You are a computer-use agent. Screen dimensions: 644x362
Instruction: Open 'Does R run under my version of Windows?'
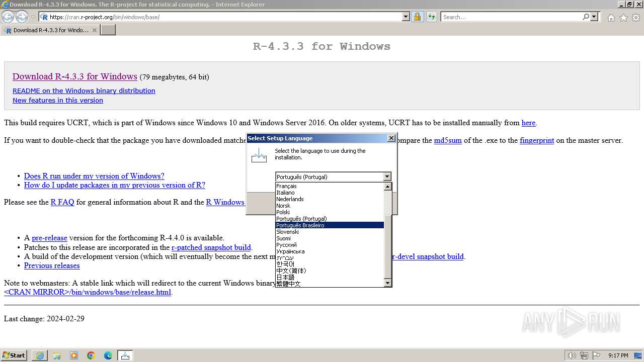pos(94,176)
